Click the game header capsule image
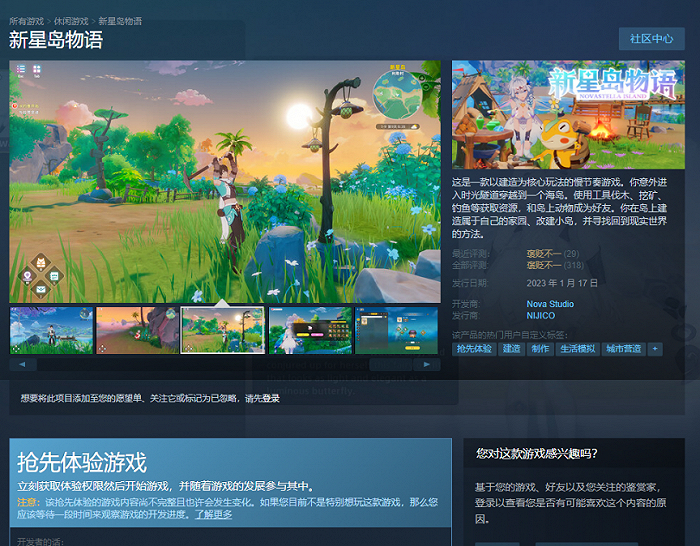Viewport: 700px width, 546px height. pos(568,115)
